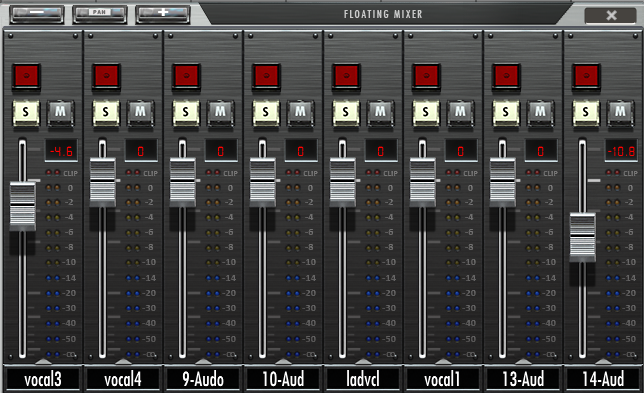Expand the triangle above ladvcl label
The image size is (644, 393).
363,361
